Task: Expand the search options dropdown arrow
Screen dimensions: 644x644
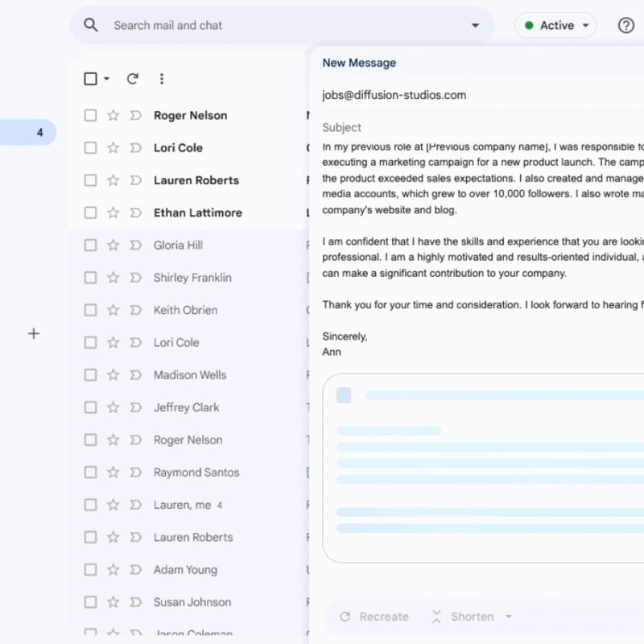Action: point(475,26)
